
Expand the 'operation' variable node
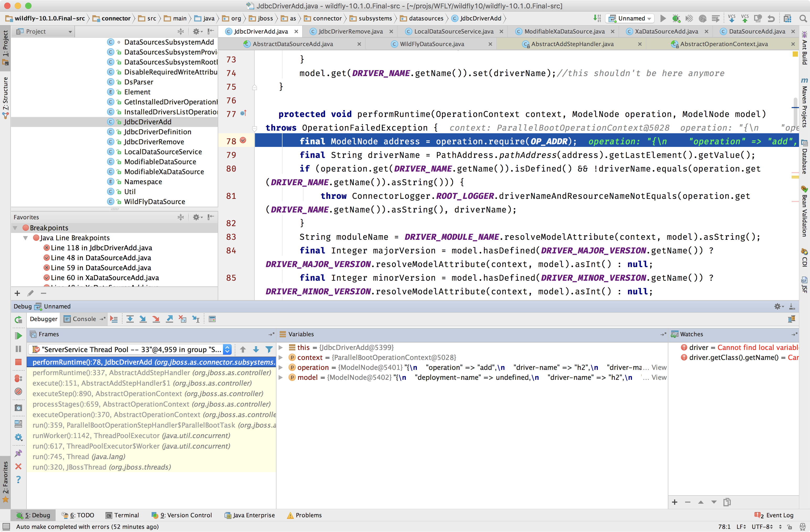[x=281, y=367]
